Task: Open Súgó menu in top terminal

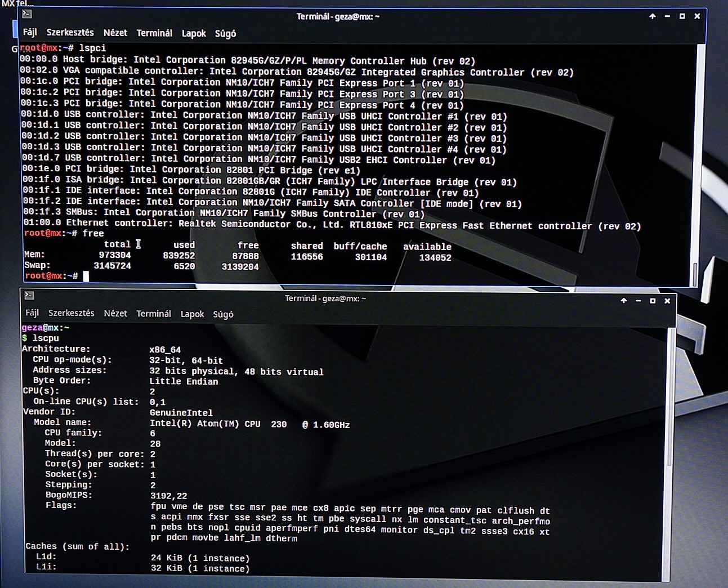Action: (x=225, y=34)
